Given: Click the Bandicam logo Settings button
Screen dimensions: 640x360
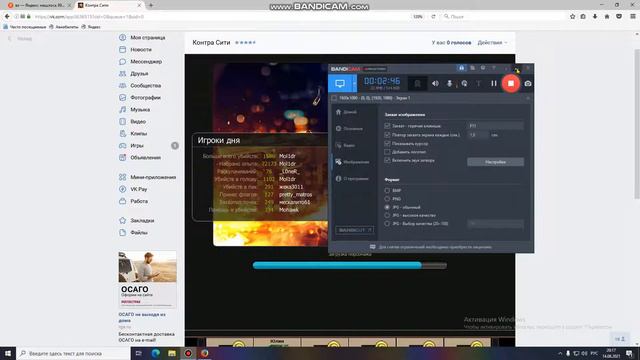Looking at the screenshot, I should pyautogui.click(x=496, y=162).
